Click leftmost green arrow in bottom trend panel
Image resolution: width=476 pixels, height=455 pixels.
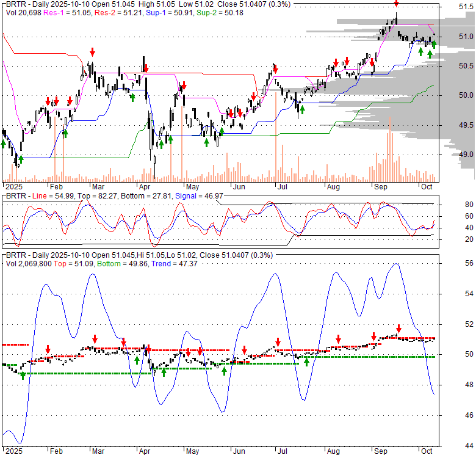tap(23, 375)
